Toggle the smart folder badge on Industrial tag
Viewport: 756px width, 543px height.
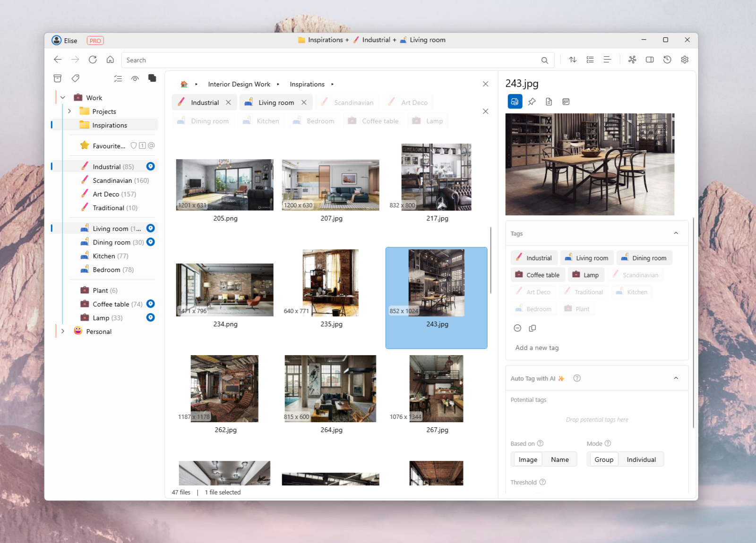click(x=150, y=166)
